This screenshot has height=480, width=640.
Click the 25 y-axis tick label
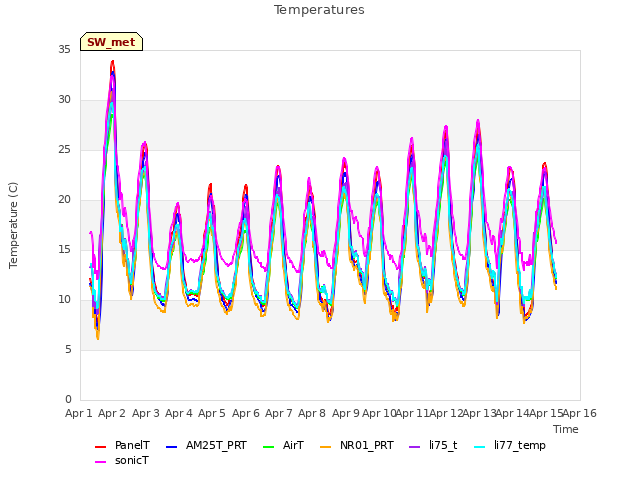[x=64, y=150]
